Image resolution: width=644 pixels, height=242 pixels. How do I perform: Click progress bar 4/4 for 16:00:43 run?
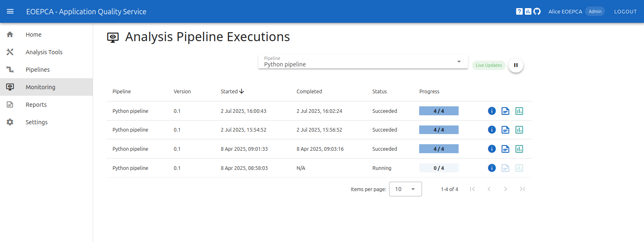tap(439, 111)
